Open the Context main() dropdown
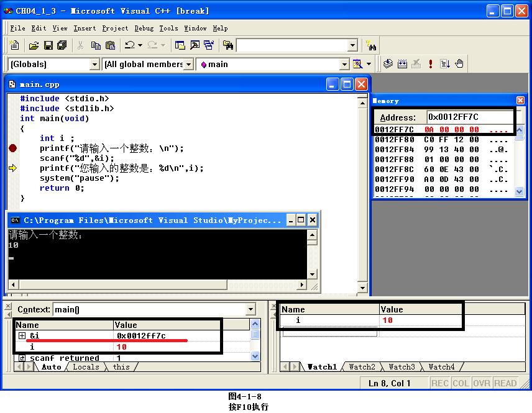The width and height of the screenshot is (532, 413). pos(250,309)
